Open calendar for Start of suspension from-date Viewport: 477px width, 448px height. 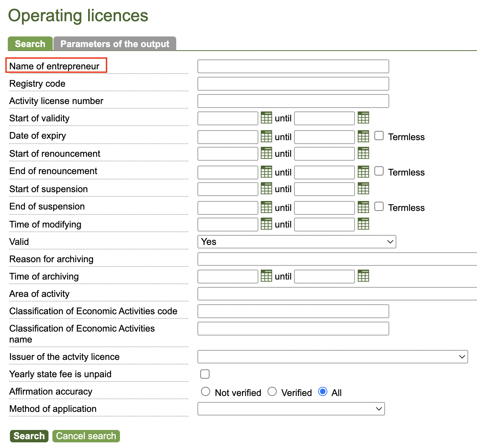(x=266, y=189)
